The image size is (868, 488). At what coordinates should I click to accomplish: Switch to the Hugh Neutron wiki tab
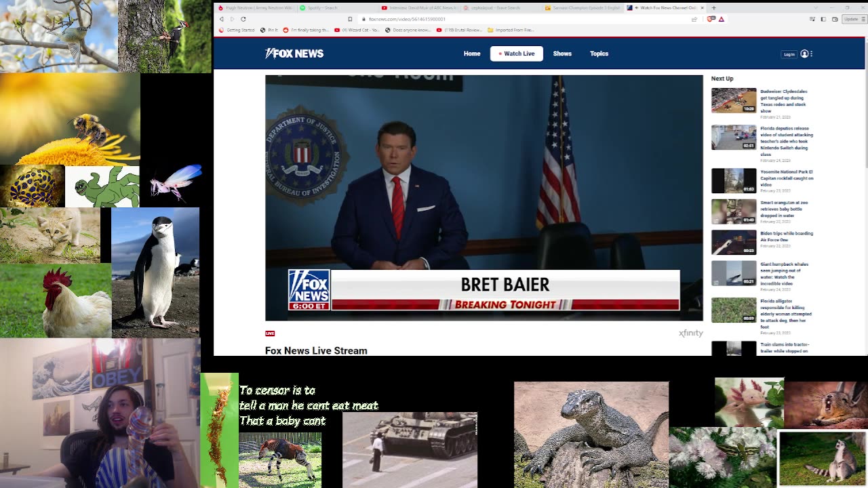(256, 7)
